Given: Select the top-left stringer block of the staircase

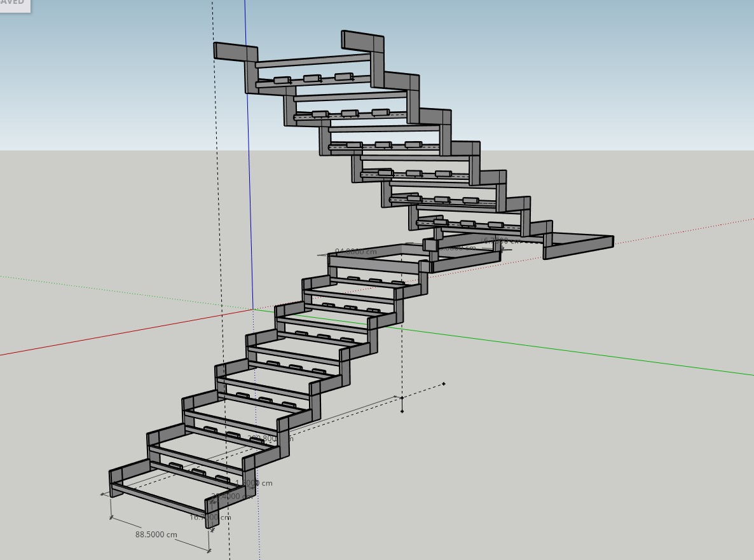Looking at the screenshot, I should [235, 52].
